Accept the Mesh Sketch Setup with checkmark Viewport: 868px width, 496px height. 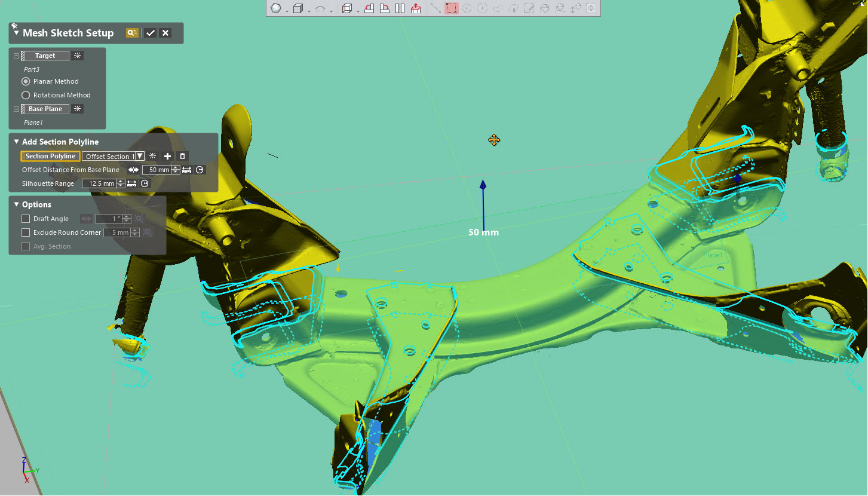(x=151, y=33)
